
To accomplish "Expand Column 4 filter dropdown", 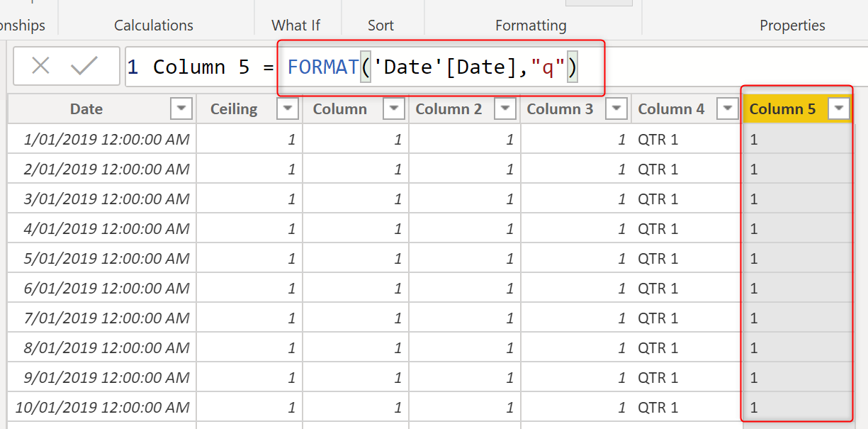I will [x=727, y=109].
